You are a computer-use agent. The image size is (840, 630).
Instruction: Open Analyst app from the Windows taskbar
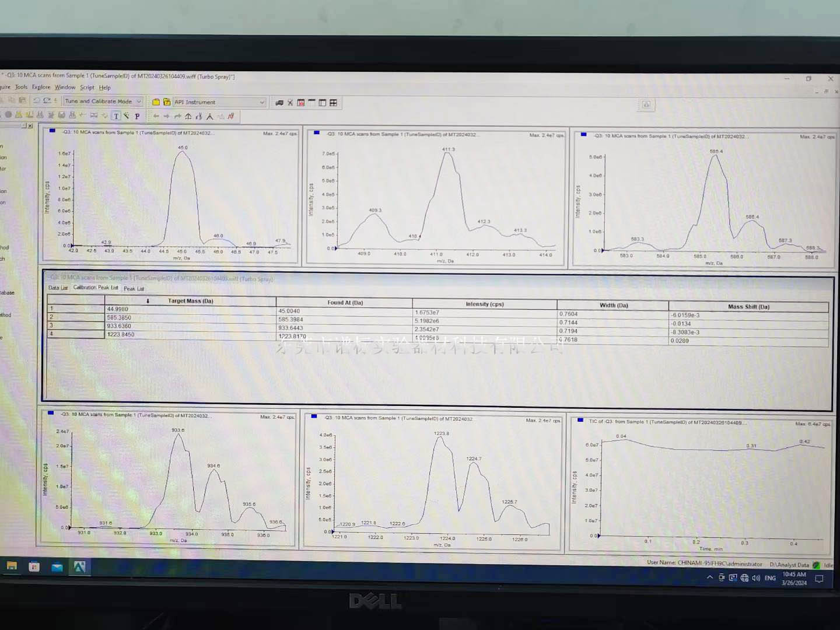[x=79, y=566]
